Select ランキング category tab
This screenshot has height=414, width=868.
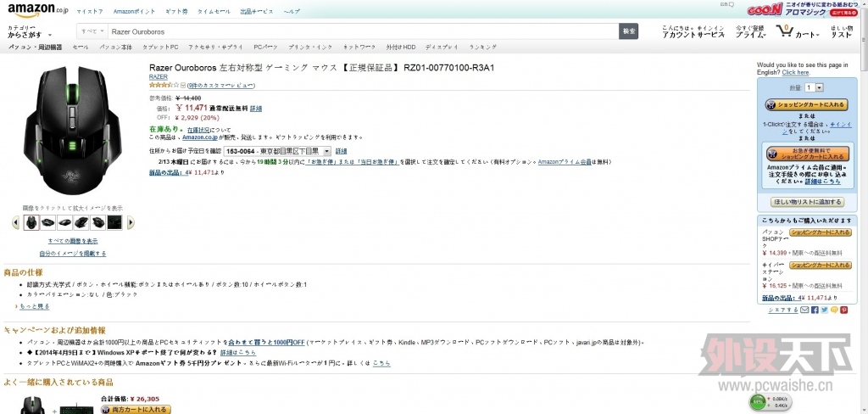482,48
